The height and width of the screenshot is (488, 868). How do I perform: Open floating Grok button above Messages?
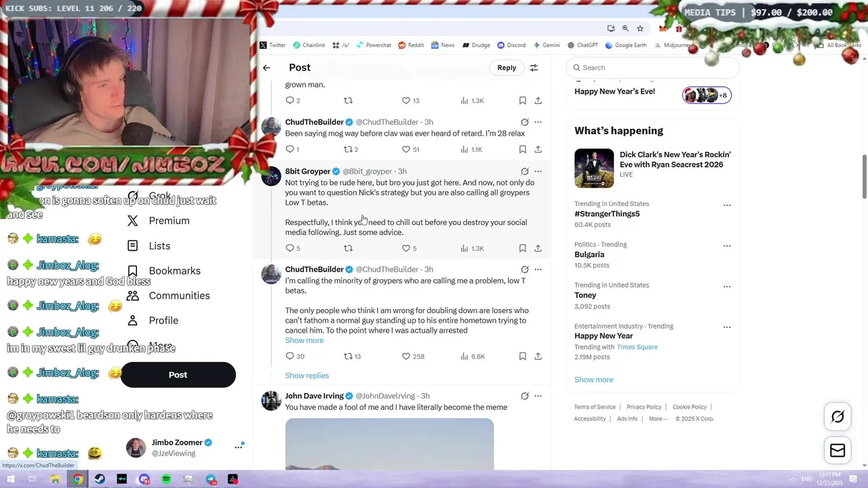coord(837,417)
